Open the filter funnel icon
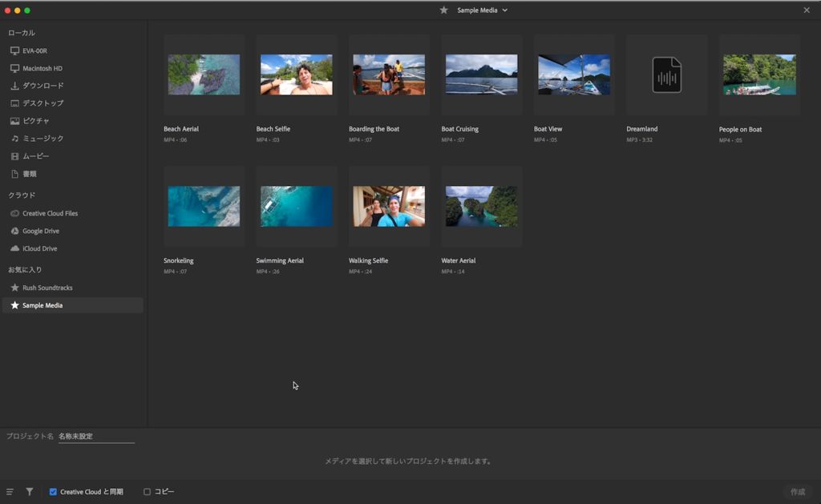Image resolution: width=821 pixels, height=504 pixels. [30, 492]
